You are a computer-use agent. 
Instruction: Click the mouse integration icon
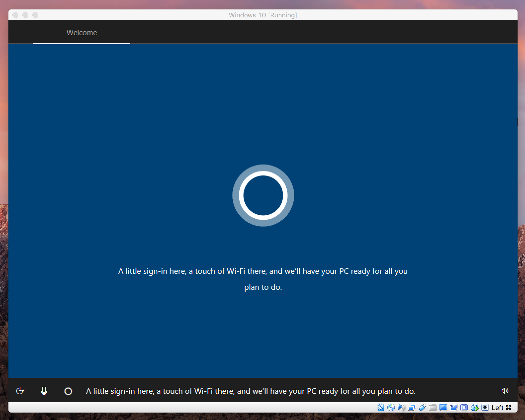point(475,408)
